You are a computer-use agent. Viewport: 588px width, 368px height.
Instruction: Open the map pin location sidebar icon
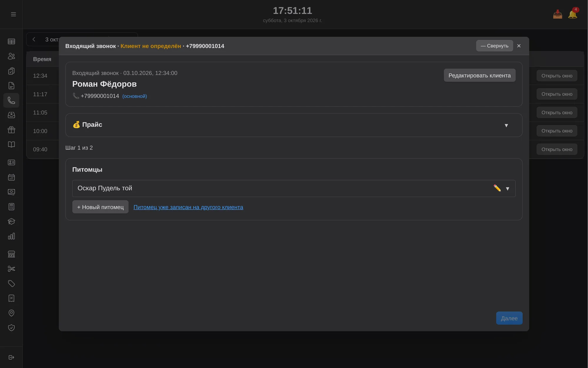[11, 313]
